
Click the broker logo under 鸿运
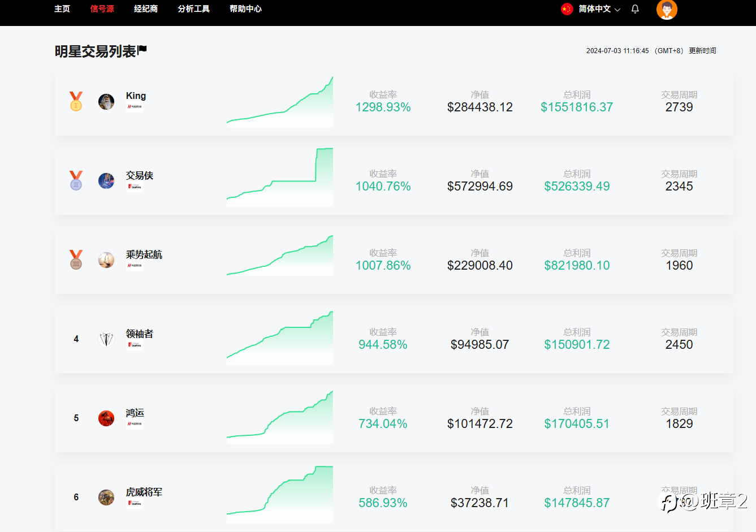pos(135,424)
